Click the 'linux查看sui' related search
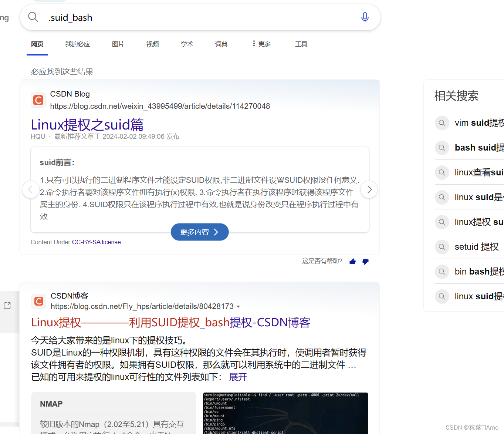504x434 pixels. click(x=479, y=172)
